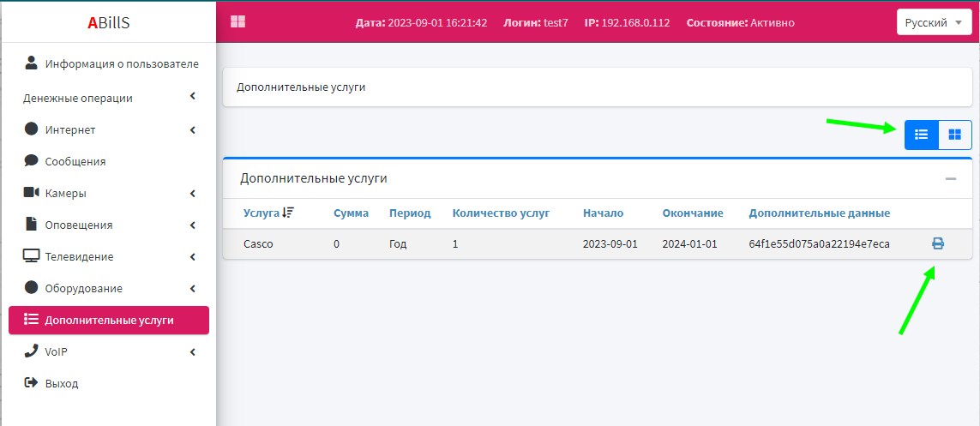Sort table by Начало column
Screen dimensions: 980x426
coord(603,213)
